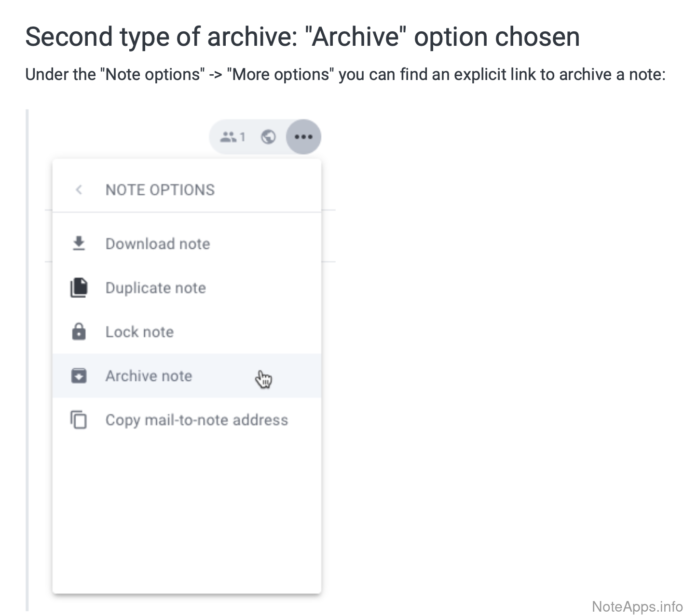This screenshot has height=616, width=684.
Task: Click the download arrow icon
Action: point(79,243)
